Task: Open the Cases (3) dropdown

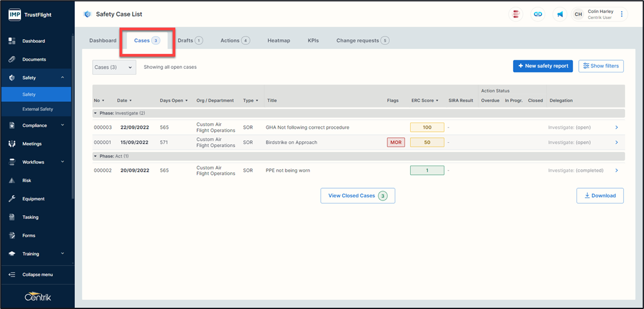Action: point(114,67)
